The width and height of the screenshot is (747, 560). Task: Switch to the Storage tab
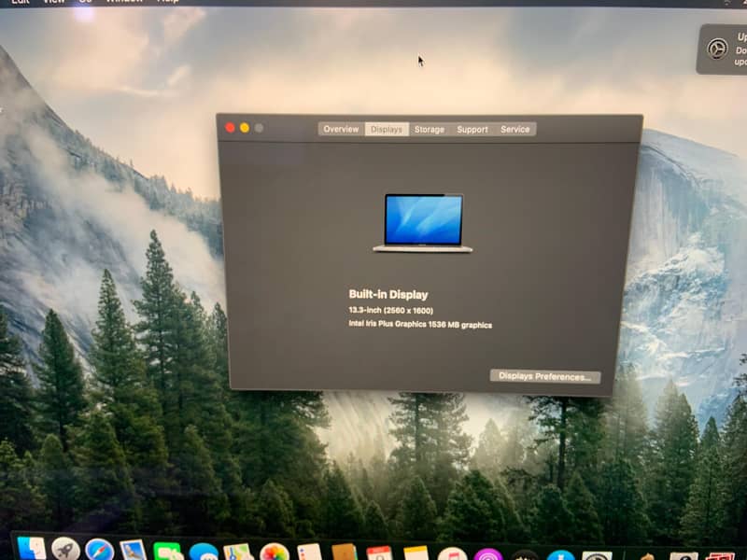[430, 130]
